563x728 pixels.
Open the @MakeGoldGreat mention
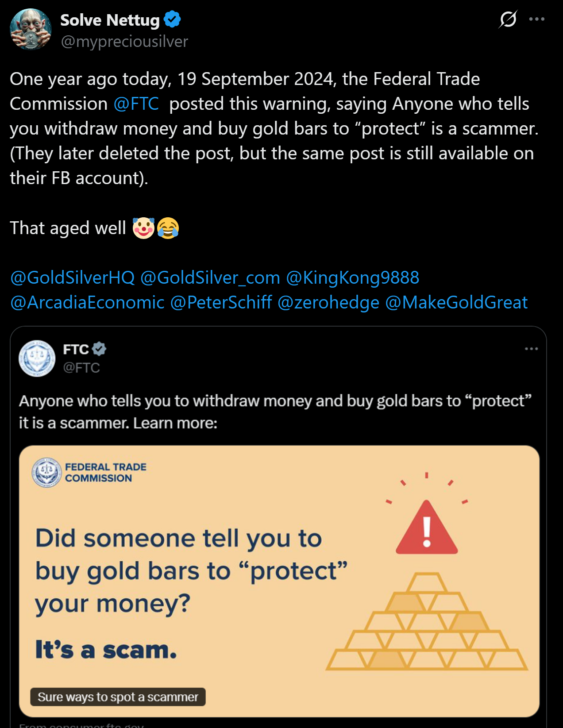tap(456, 303)
